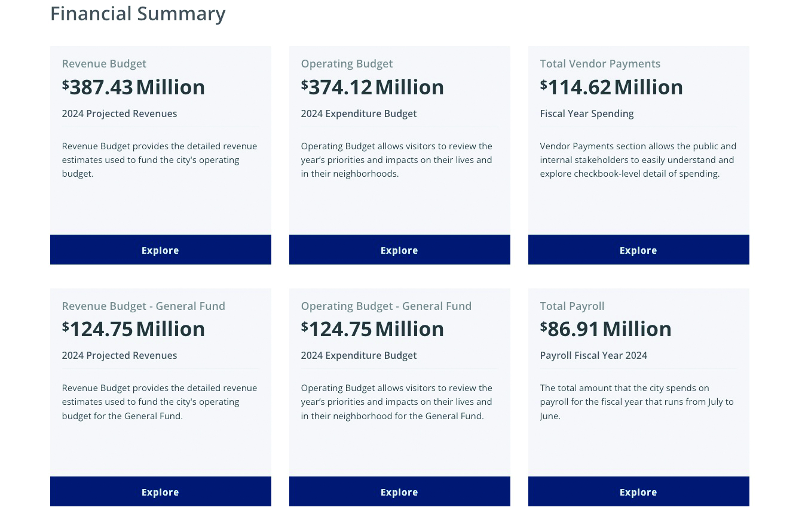Click the $86.91 Million payroll figure

point(605,328)
